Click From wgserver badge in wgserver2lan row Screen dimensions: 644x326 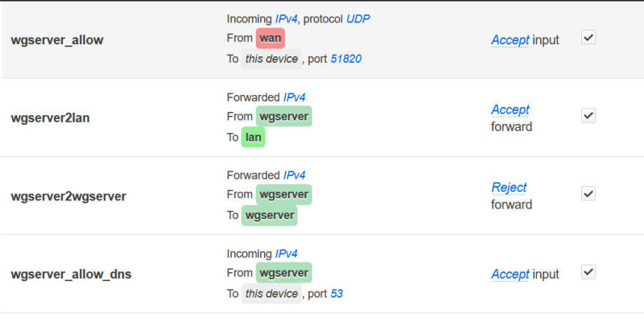[283, 117]
